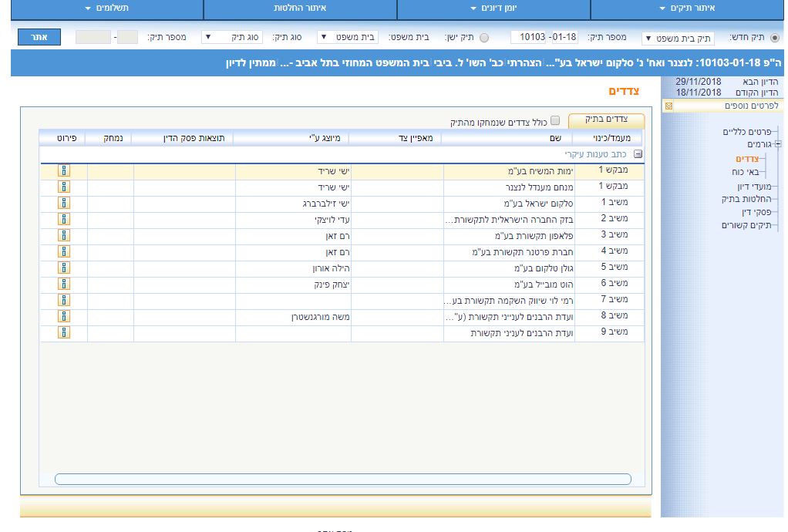788x532 pixels.
Task: Open details icon for חברת פרטנר תקשורת row
Action: pyautogui.click(x=64, y=251)
